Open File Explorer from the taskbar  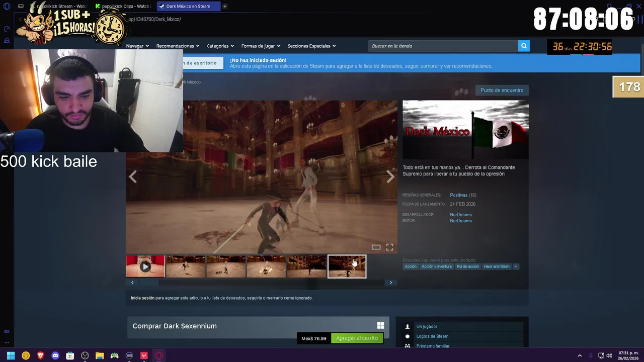pos(100,355)
